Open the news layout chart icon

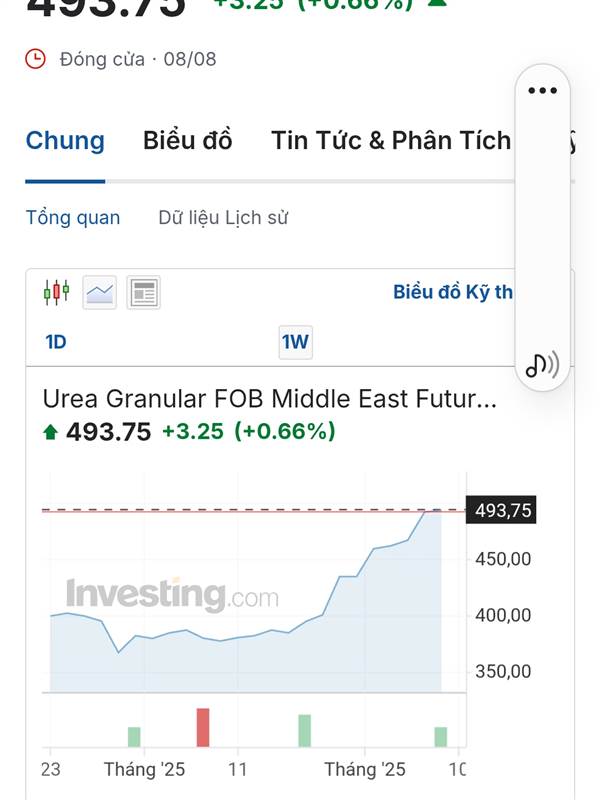coord(143,292)
